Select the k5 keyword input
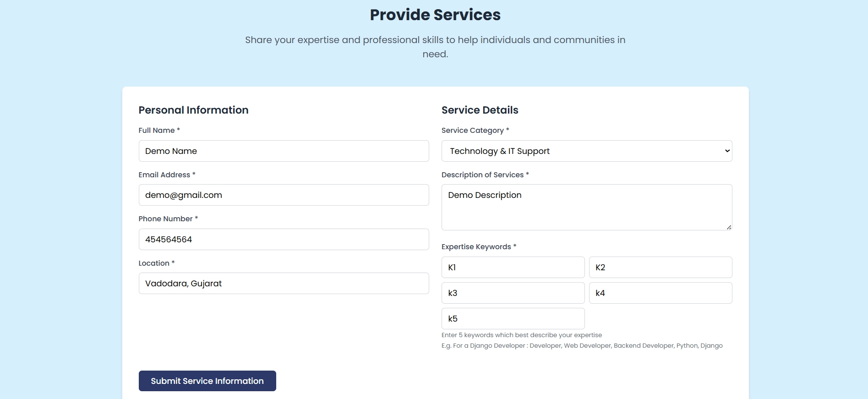 click(513, 319)
